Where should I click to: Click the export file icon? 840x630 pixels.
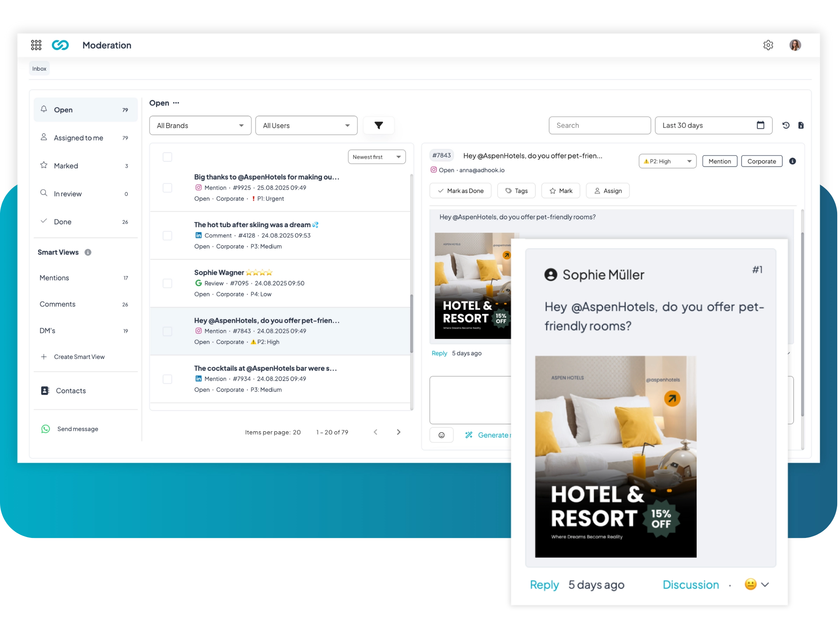(800, 125)
